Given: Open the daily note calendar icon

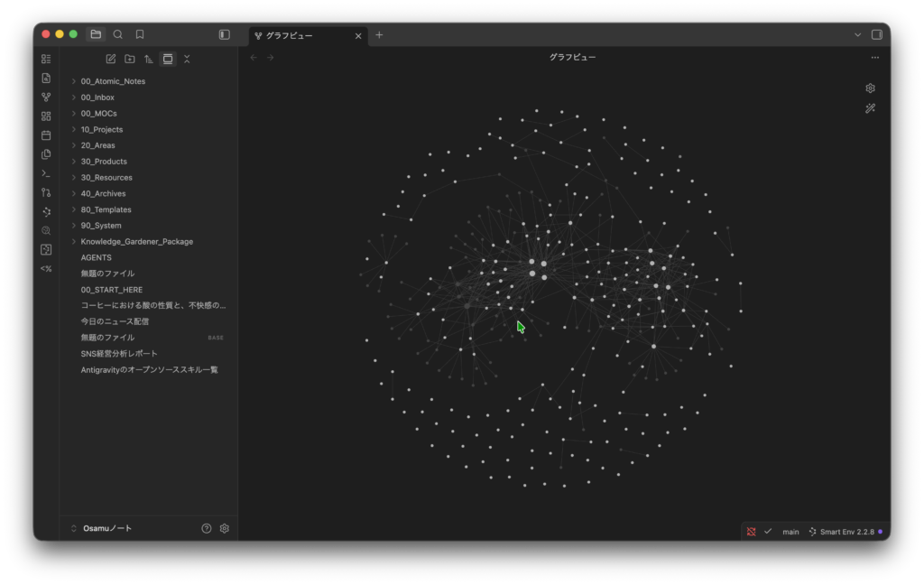Looking at the screenshot, I should click(x=46, y=135).
